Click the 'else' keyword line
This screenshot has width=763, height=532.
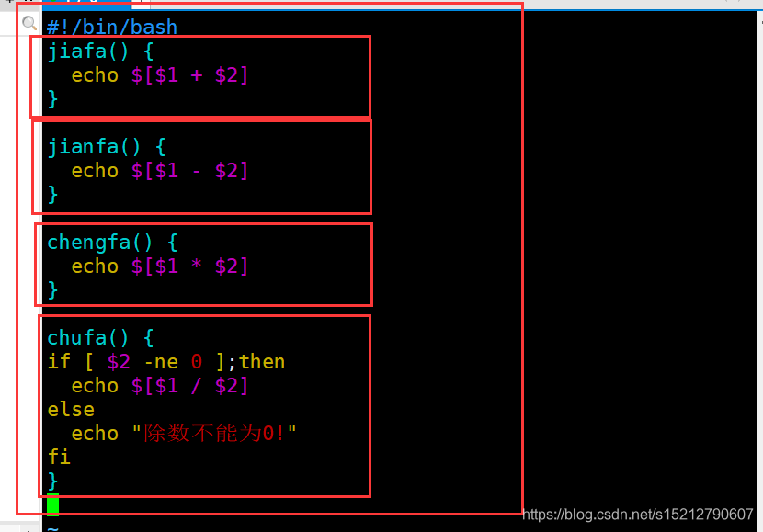[x=71, y=410]
